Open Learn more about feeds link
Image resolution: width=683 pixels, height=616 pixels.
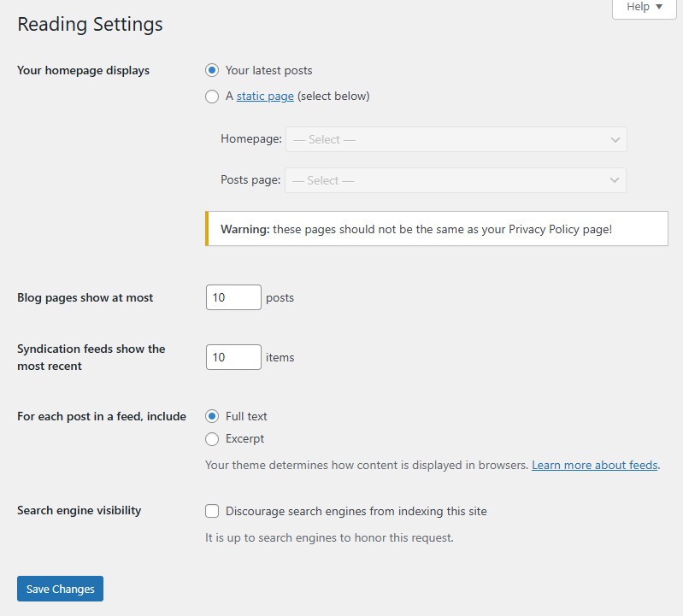tap(595, 465)
